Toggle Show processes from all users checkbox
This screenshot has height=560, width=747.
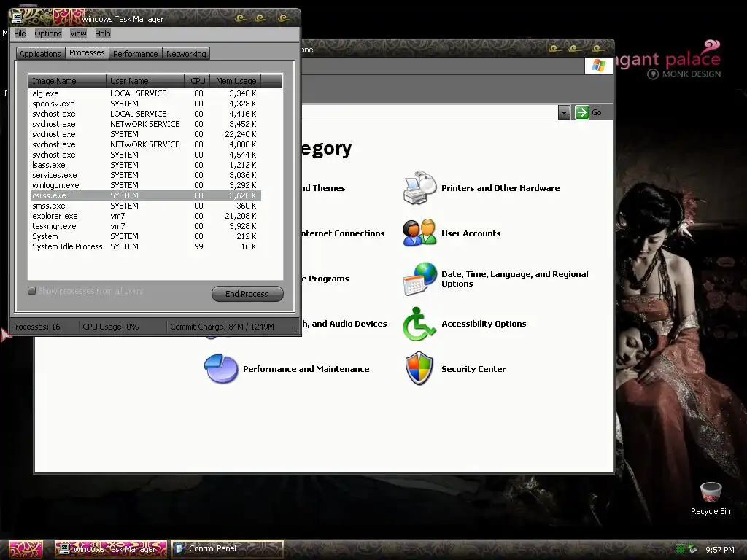[32, 290]
